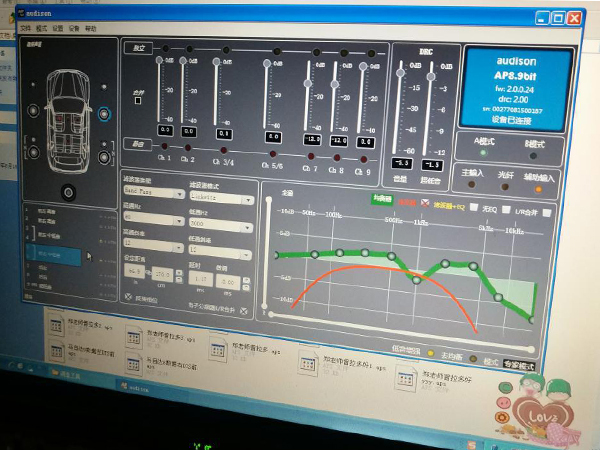Open the 模式 menu
This screenshot has width=600, height=450.
pos(41,28)
